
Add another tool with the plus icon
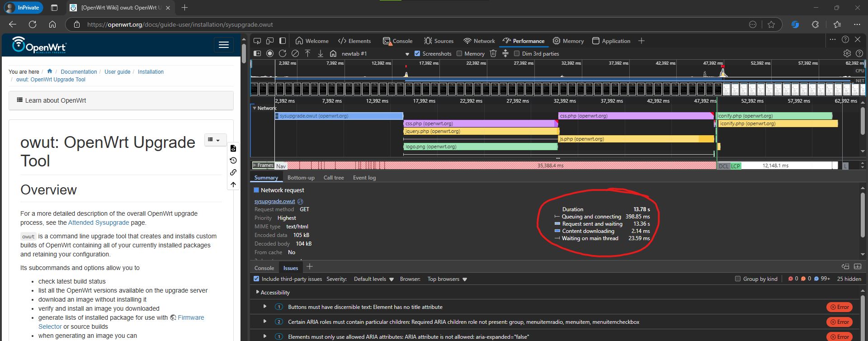tap(641, 41)
